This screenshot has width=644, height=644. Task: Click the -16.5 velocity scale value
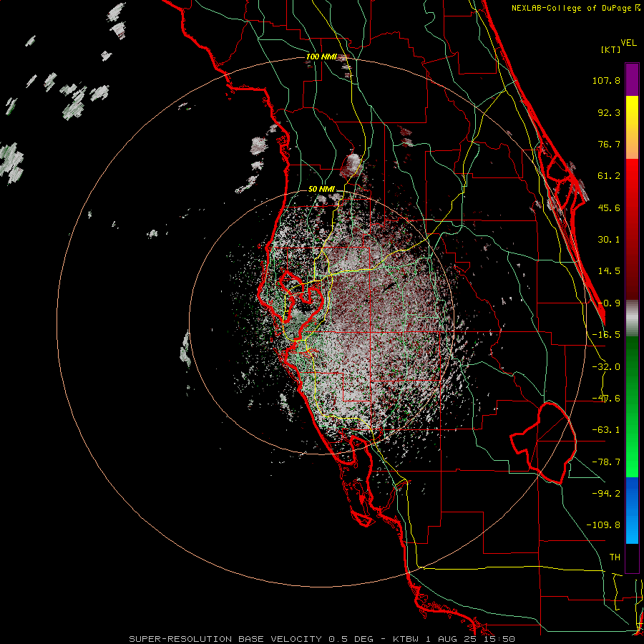[606, 335]
